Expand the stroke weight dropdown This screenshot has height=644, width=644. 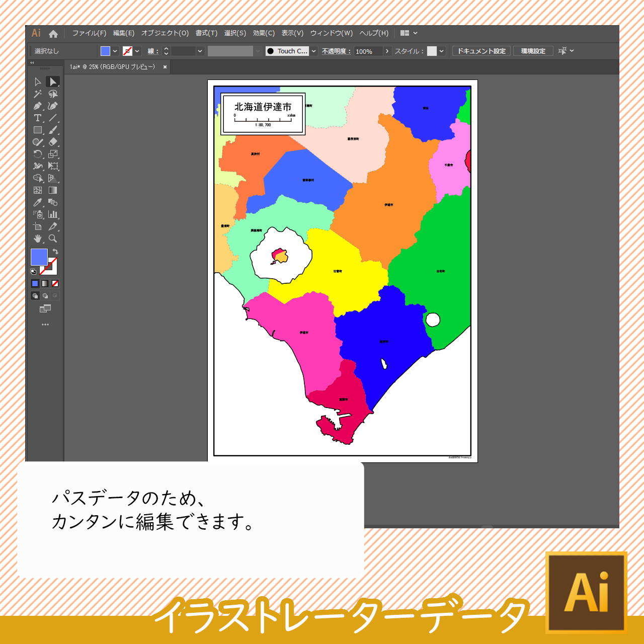coord(200,51)
